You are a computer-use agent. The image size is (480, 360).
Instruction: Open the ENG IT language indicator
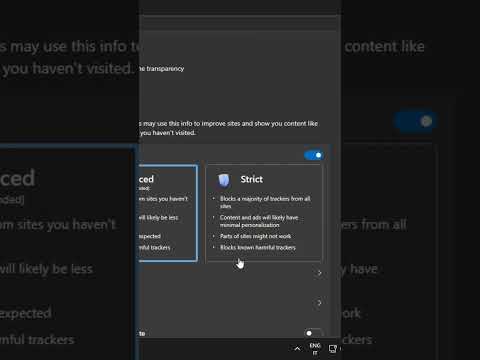[x=315, y=349]
